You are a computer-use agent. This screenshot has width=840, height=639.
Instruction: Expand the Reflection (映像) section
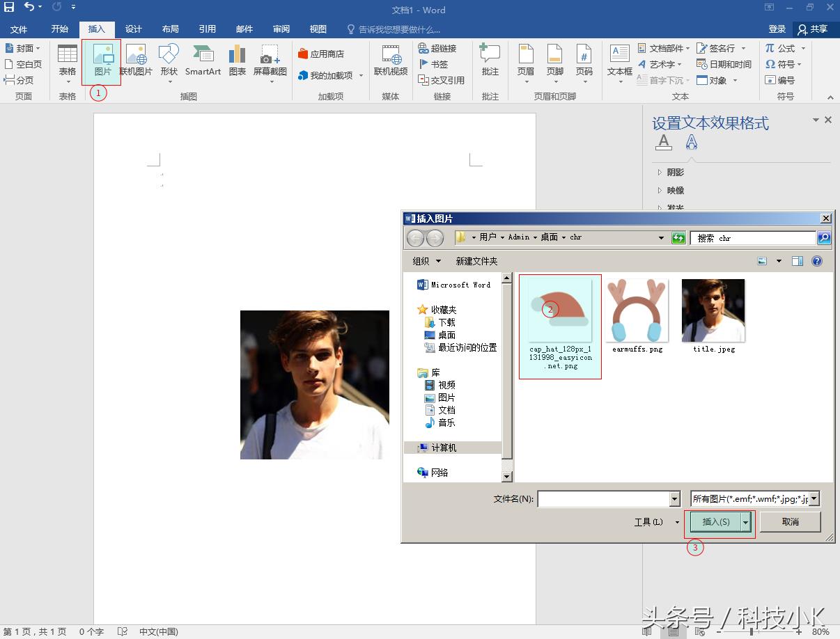pos(674,191)
